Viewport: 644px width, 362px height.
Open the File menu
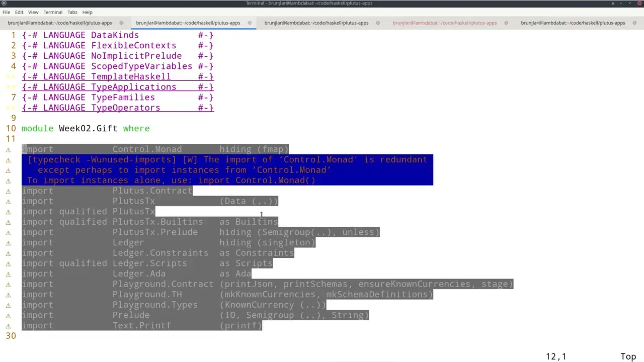[6, 12]
